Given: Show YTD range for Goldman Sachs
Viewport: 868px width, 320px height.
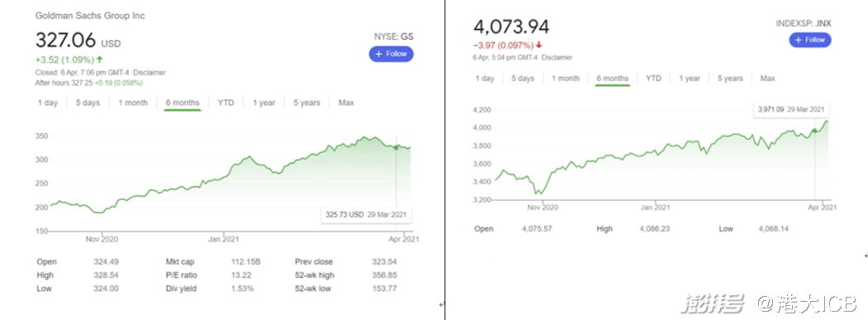Looking at the screenshot, I should (225, 103).
